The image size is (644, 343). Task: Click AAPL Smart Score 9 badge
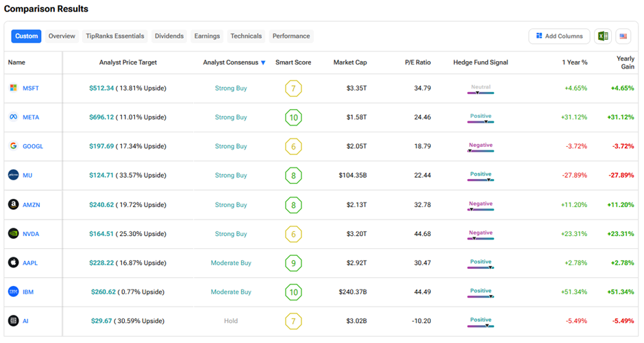pyautogui.click(x=293, y=263)
